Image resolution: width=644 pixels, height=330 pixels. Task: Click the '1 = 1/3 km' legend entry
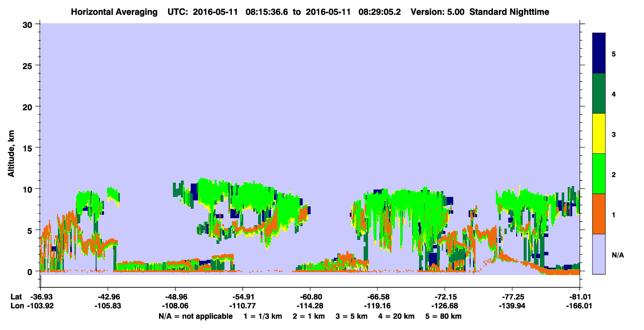(x=263, y=316)
